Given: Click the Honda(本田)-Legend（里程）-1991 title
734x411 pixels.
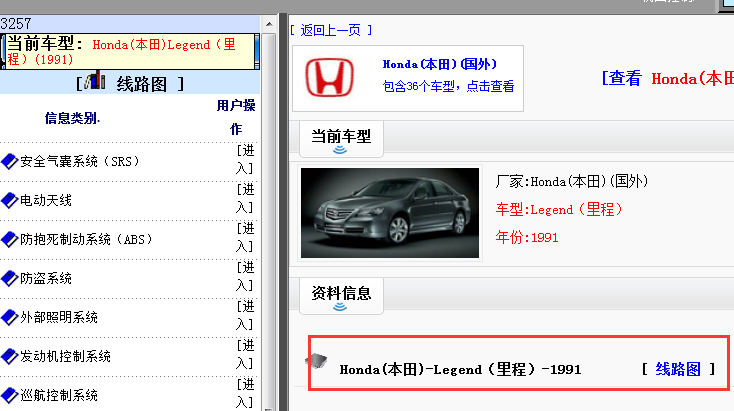Looking at the screenshot, I should coord(460,369).
